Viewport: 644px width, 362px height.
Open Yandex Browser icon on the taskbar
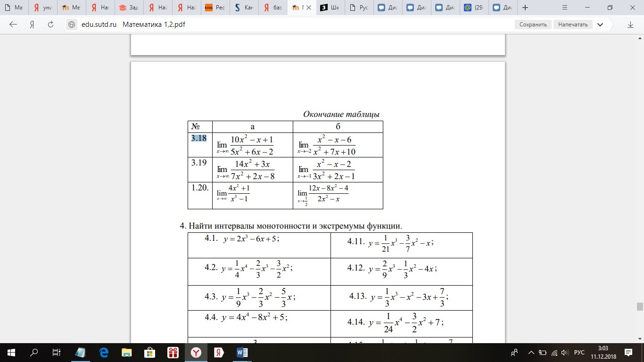(218, 352)
